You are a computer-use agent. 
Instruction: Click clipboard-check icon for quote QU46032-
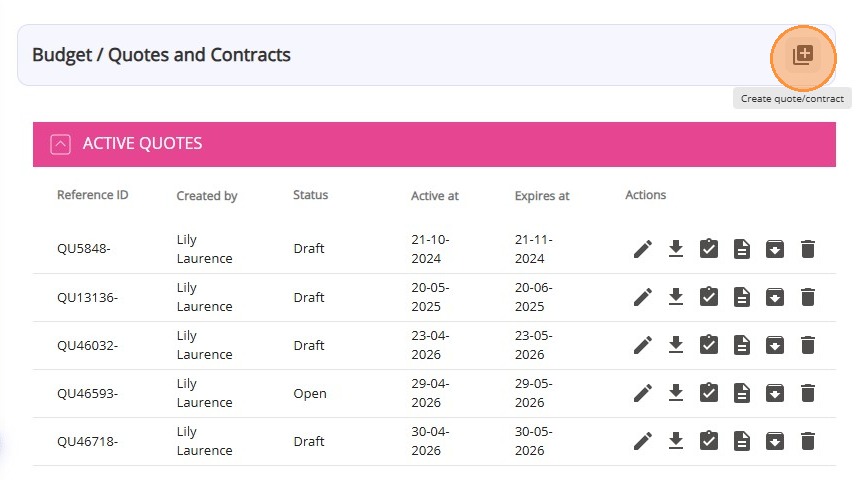point(709,345)
